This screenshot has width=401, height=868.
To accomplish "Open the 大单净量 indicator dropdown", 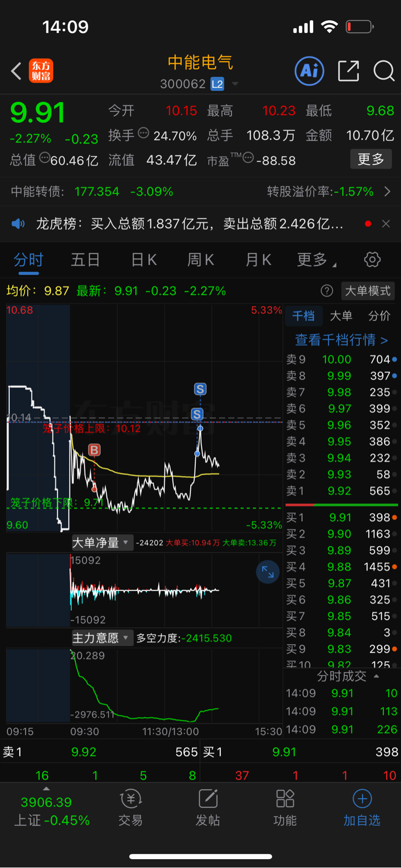I will [x=102, y=543].
